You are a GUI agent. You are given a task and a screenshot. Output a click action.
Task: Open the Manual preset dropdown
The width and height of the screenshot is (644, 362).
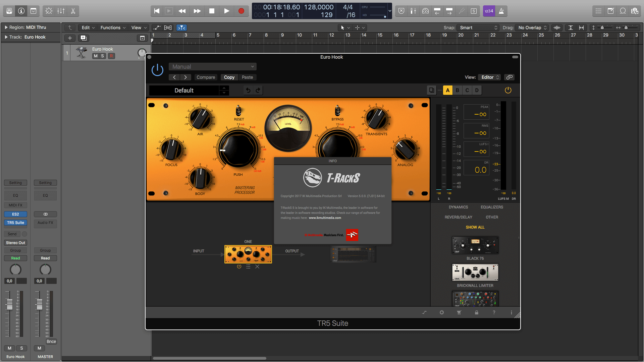pyautogui.click(x=213, y=67)
